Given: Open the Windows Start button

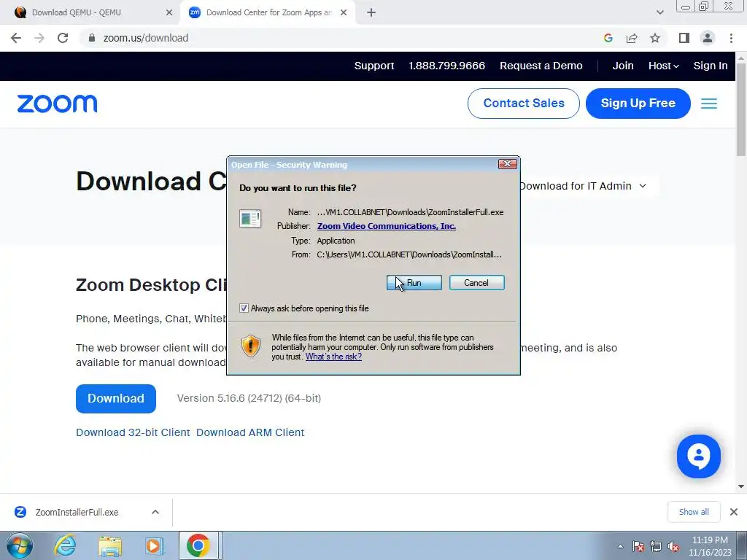Looking at the screenshot, I should [x=20, y=545].
